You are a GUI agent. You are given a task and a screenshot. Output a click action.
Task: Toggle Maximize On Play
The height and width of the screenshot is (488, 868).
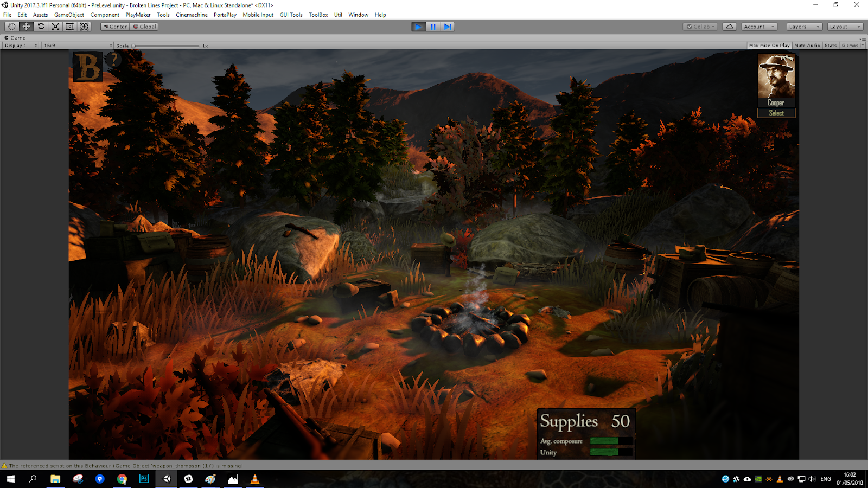[x=769, y=46]
